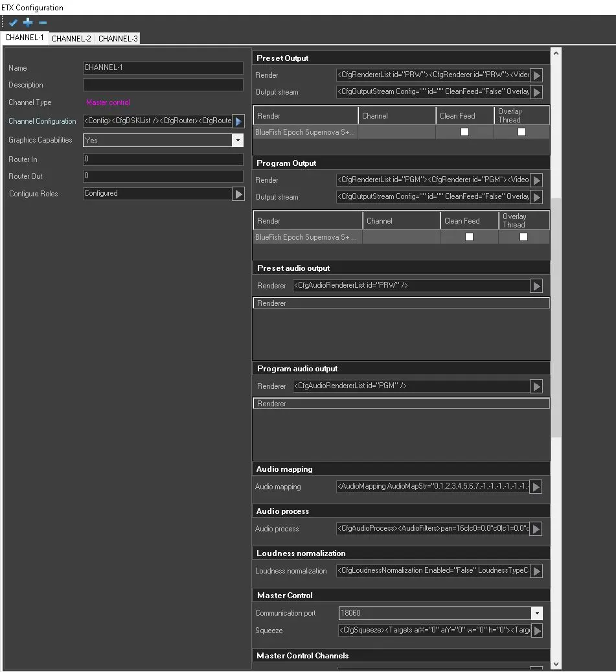616x672 pixels.
Task: Enable Clean Feed in Preset Output row
Action: 464,132
